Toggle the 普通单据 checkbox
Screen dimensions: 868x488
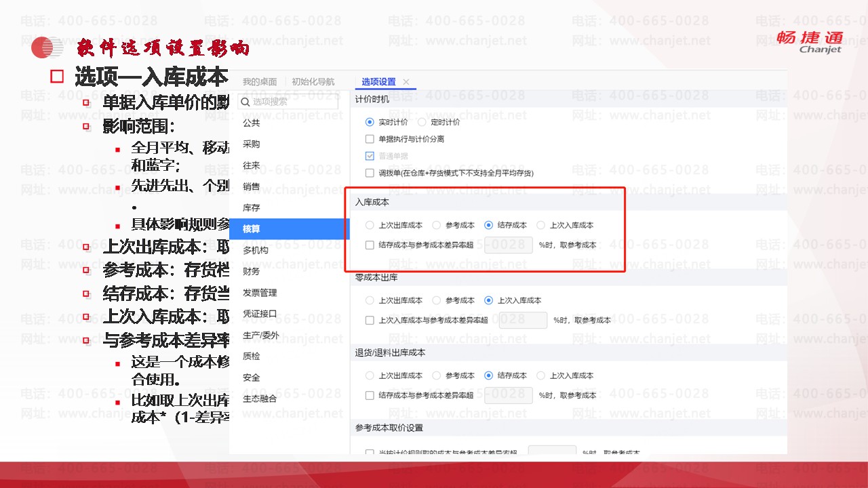370,156
